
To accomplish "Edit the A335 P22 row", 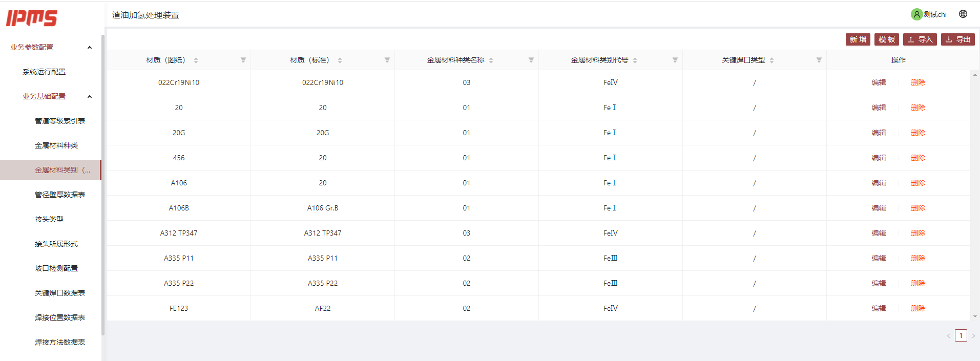I will click(879, 283).
